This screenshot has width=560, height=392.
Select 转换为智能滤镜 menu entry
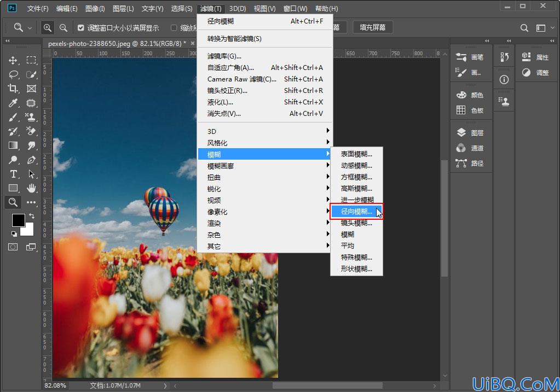tap(265, 38)
